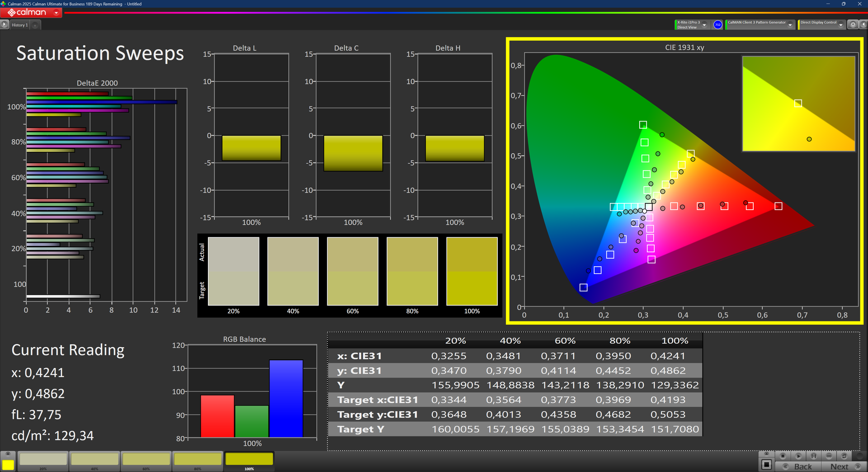Screen dimensions: 868x472
Task: Click the single-read bracket icon
Action: 814,456
